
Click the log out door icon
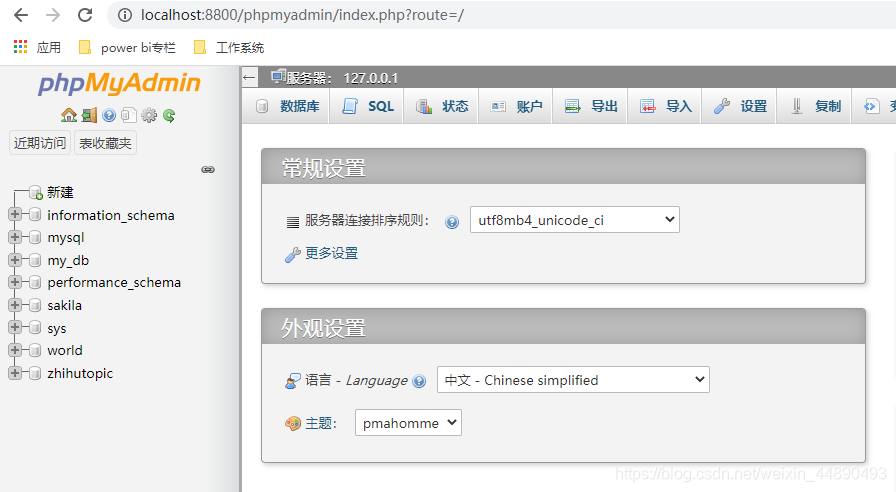click(89, 115)
